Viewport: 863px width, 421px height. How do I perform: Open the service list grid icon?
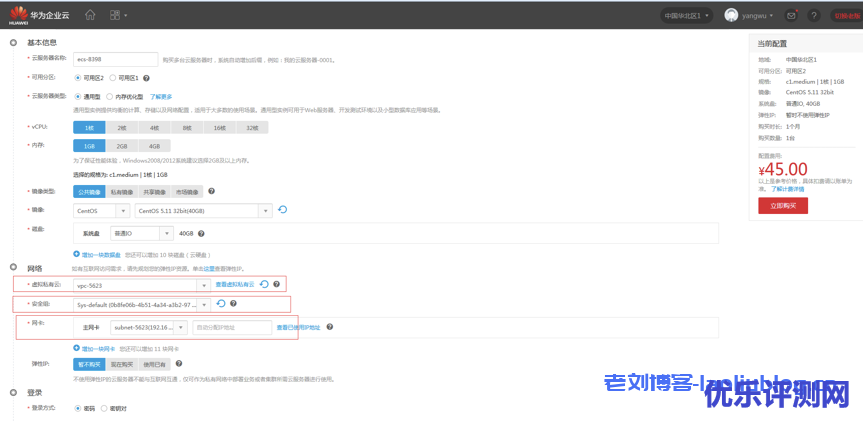point(118,15)
